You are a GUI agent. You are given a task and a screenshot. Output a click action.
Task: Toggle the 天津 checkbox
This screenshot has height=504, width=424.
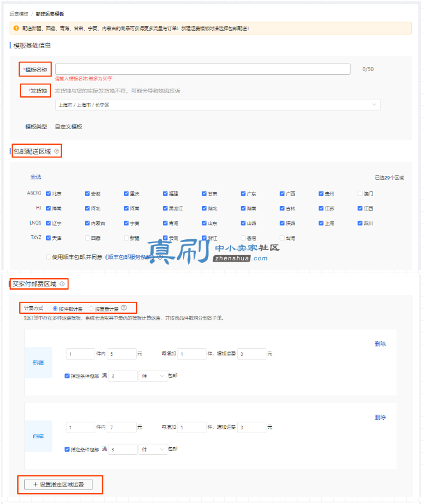tap(49, 238)
